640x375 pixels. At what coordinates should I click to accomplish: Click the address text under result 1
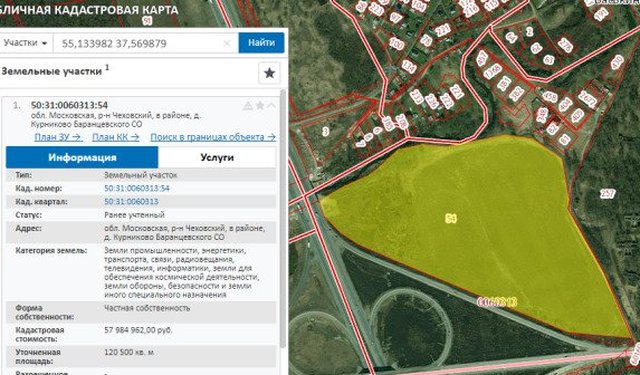(x=116, y=120)
